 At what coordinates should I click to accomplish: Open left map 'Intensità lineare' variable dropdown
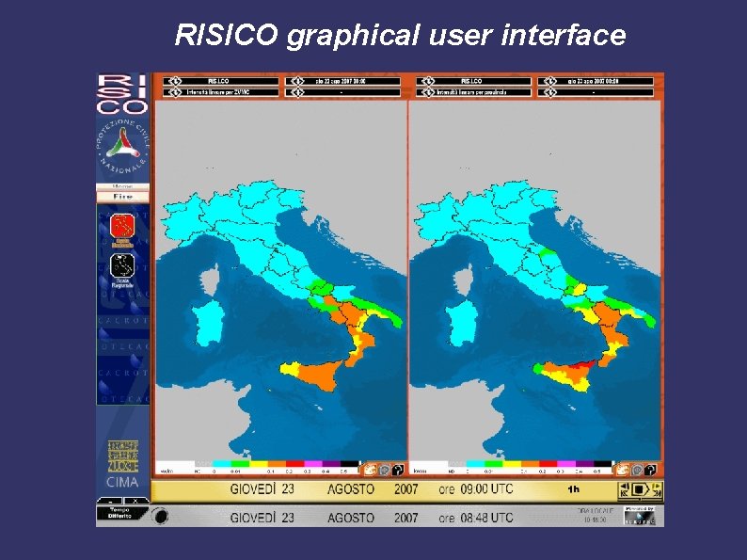(220, 92)
